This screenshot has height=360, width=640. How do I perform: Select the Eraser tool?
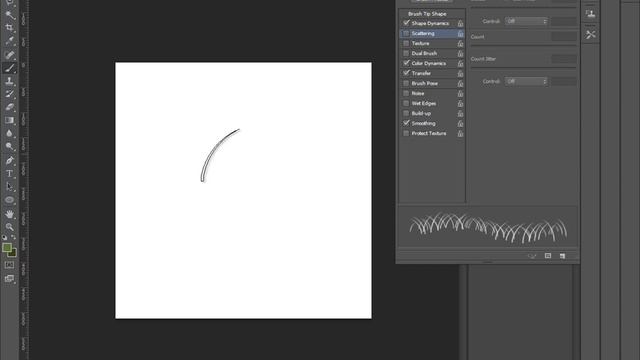click(9, 107)
